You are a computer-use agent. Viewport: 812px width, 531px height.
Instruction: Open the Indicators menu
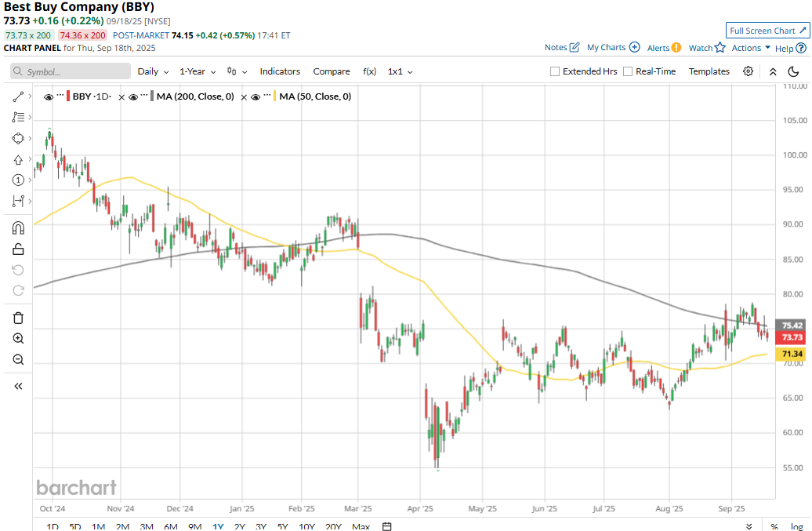pyautogui.click(x=280, y=71)
